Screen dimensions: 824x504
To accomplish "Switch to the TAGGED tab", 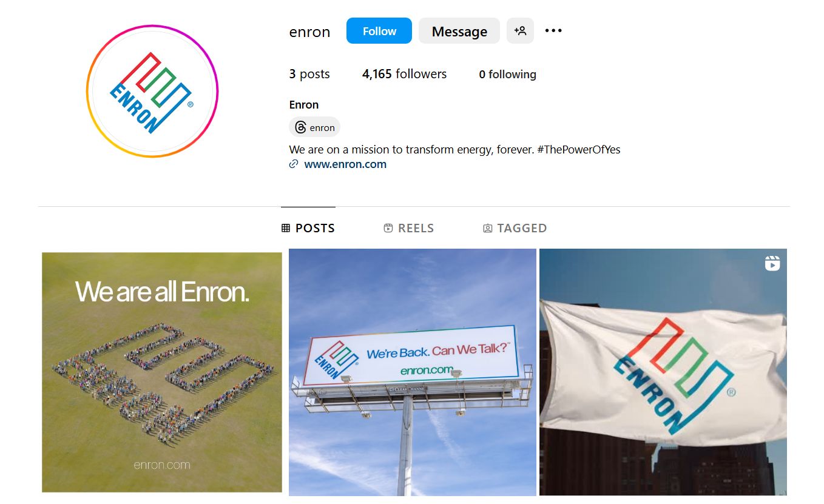I will click(515, 228).
